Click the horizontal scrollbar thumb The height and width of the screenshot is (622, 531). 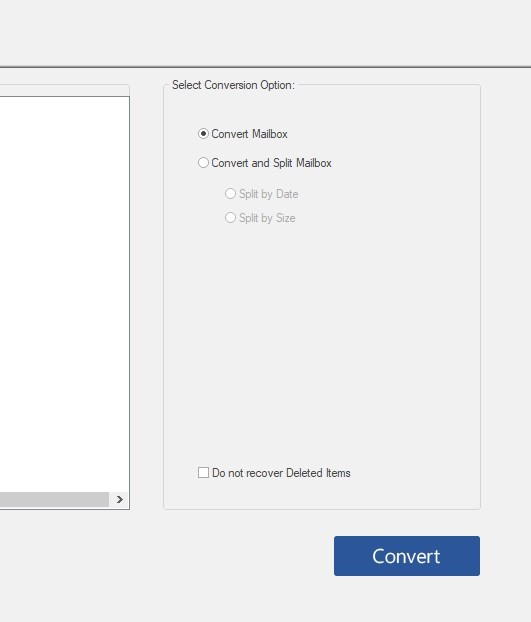click(x=54, y=499)
